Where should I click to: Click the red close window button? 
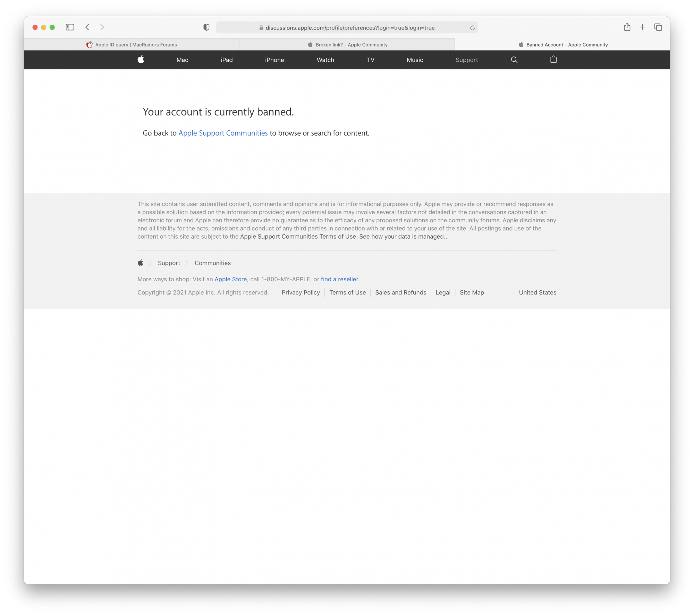tap(35, 27)
